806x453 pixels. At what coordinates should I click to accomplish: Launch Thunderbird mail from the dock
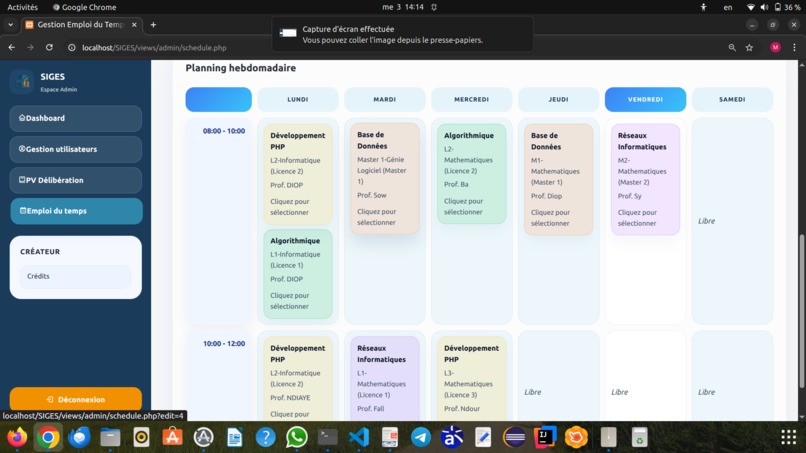(x=79, y=438)
